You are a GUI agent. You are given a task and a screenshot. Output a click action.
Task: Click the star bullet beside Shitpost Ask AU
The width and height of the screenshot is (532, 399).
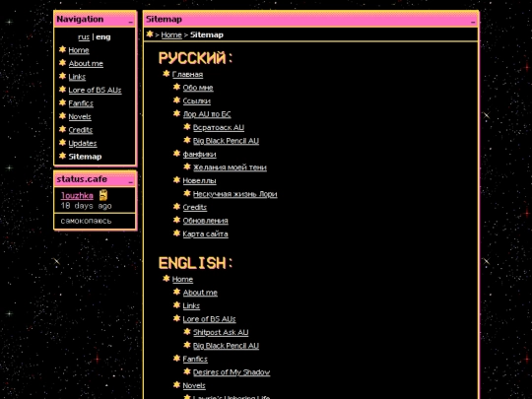pos(187,331)
